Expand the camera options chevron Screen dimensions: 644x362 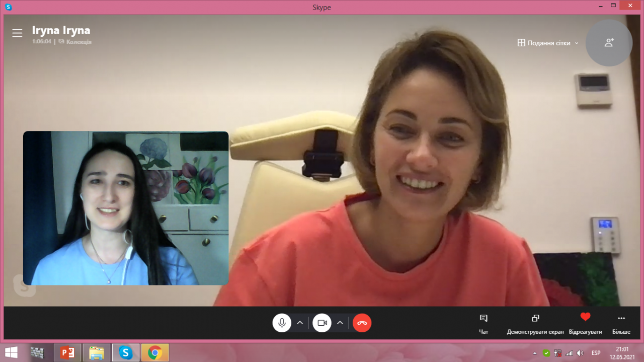pyautogui.click(x=340, y=323)
